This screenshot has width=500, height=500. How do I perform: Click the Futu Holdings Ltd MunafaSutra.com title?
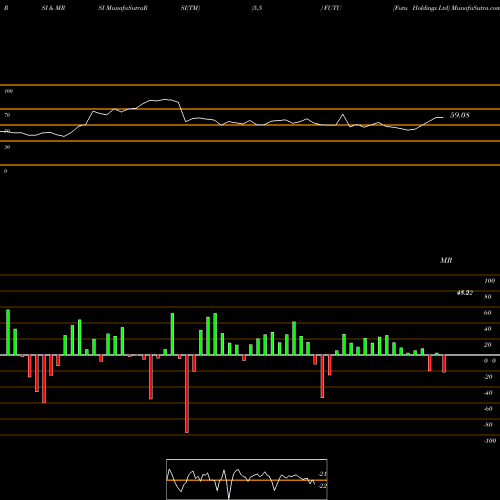[x=446, y=8]
